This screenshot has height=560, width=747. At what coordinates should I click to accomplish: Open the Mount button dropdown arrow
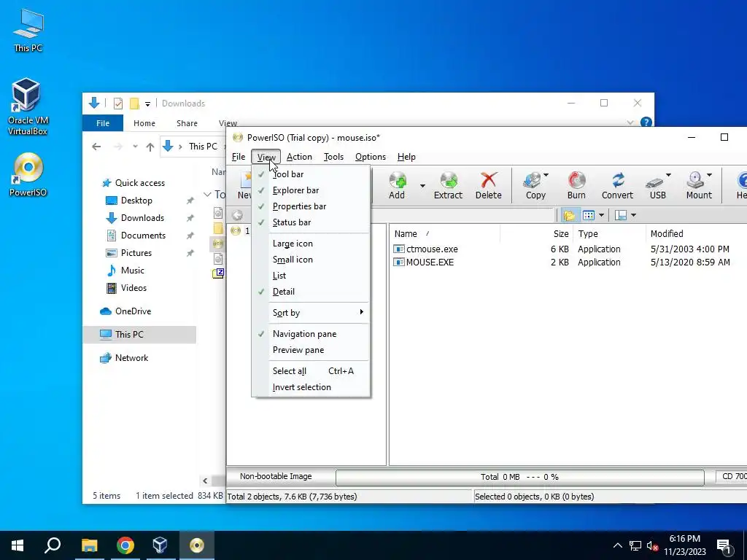pyautogui.click(x=709, y=175)
